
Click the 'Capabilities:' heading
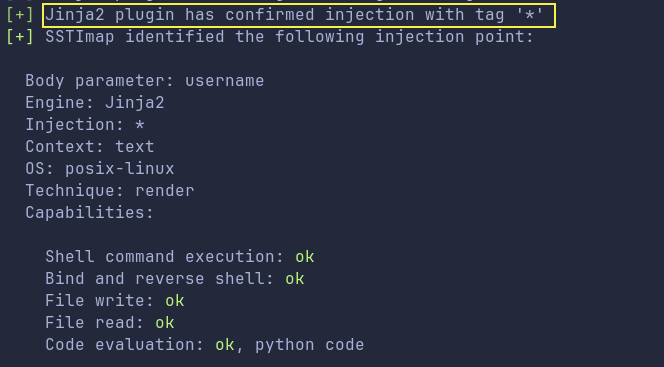pos(89,212)
